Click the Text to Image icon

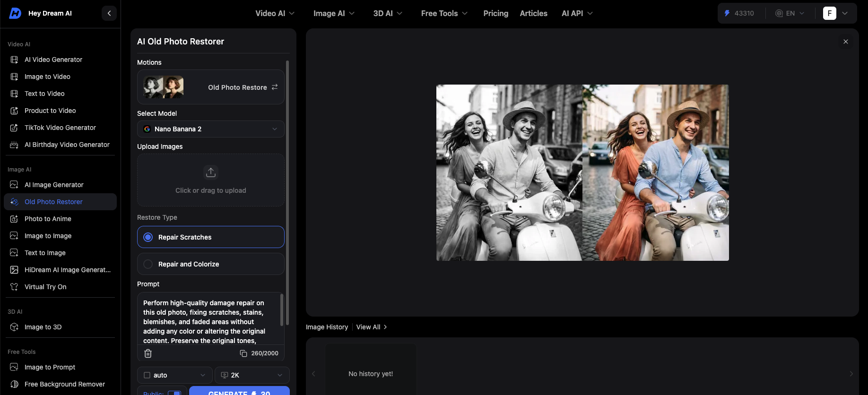(x=14, y=253)
